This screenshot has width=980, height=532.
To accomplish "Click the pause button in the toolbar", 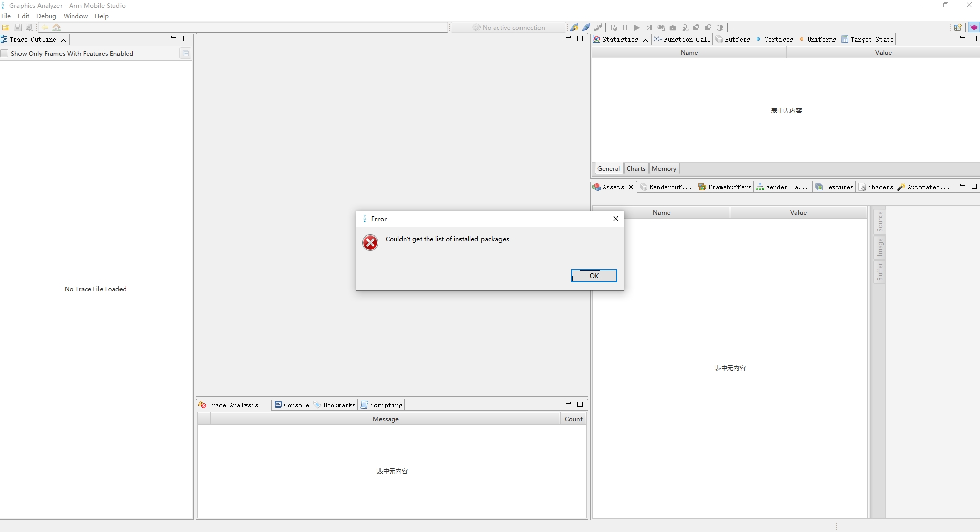I will [x=626, y=28].
